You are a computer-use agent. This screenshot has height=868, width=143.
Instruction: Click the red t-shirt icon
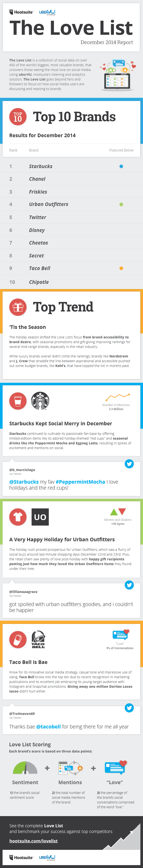(18, 517)
